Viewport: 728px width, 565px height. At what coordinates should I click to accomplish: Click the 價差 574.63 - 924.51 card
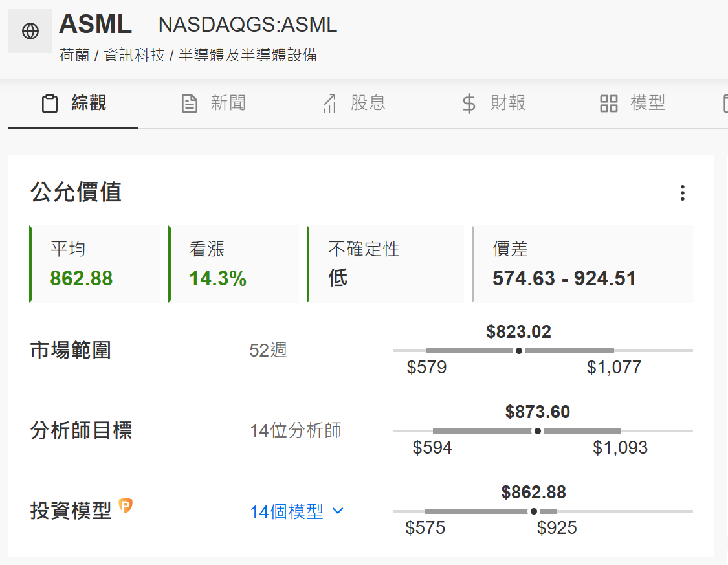[x=582, y=264]
